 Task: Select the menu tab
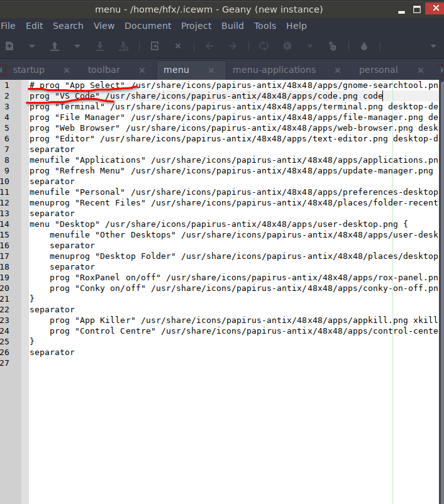[x=176, y=70]
